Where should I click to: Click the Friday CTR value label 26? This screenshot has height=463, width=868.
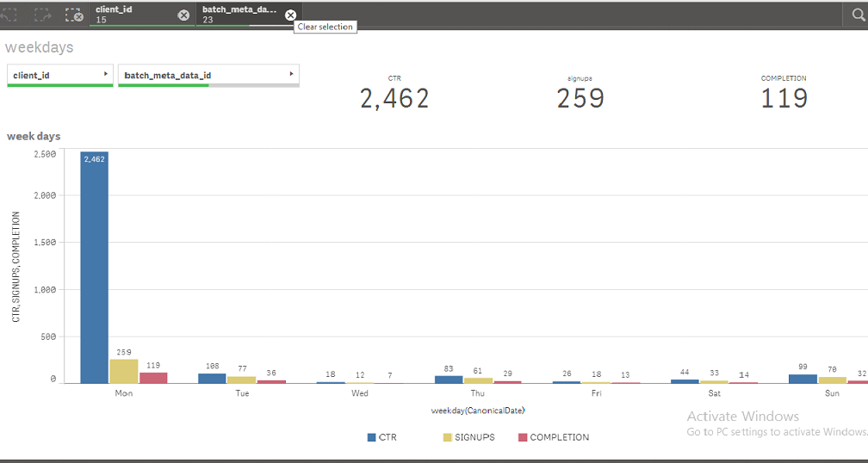567,374
